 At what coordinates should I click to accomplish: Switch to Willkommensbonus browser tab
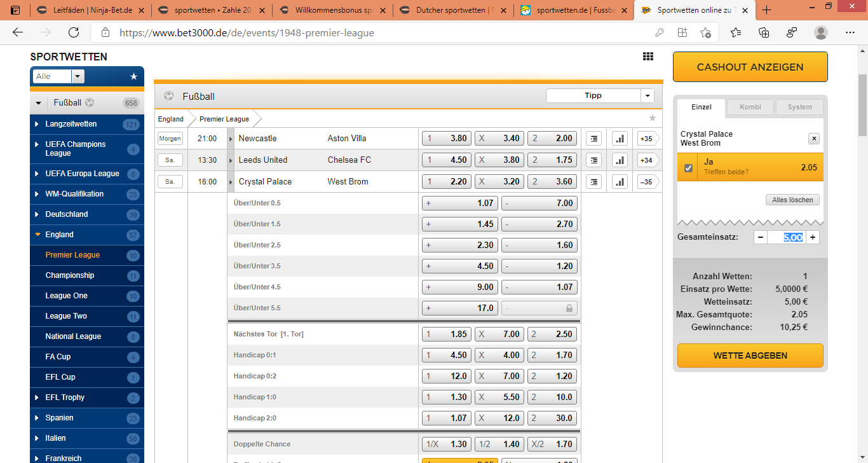(x=332, y=10)
